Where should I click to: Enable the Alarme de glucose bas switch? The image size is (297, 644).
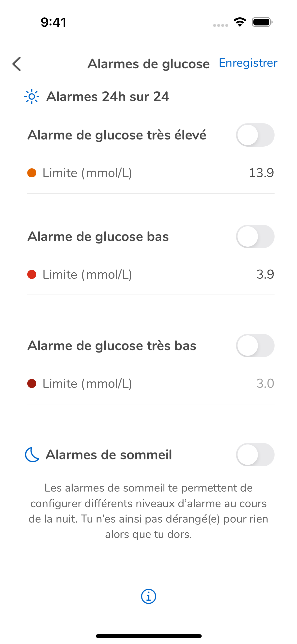tap(255, 236)
